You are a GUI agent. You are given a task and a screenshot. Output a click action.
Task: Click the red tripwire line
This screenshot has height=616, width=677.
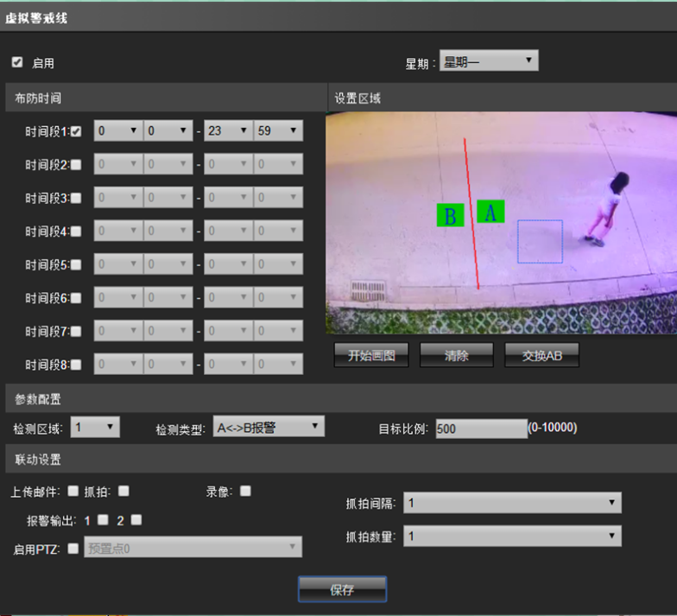pyautogui.click(x=471, y=214)
